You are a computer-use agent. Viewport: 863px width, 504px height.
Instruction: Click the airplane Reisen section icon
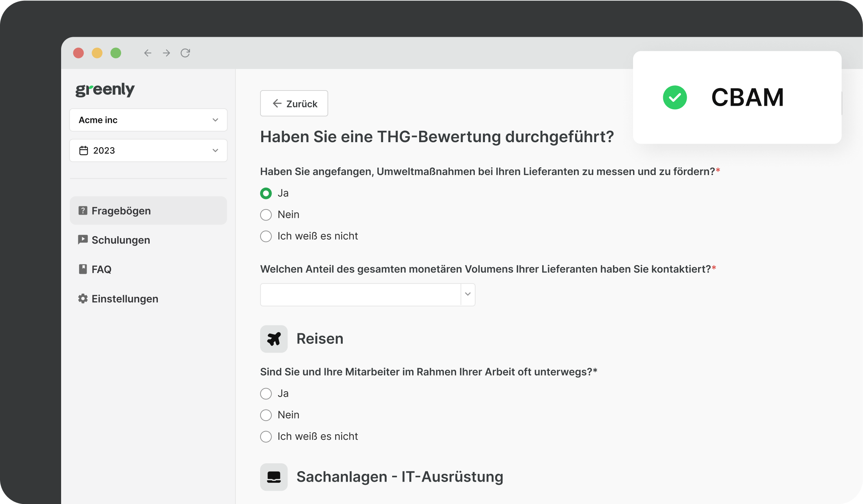coord(274,339)
